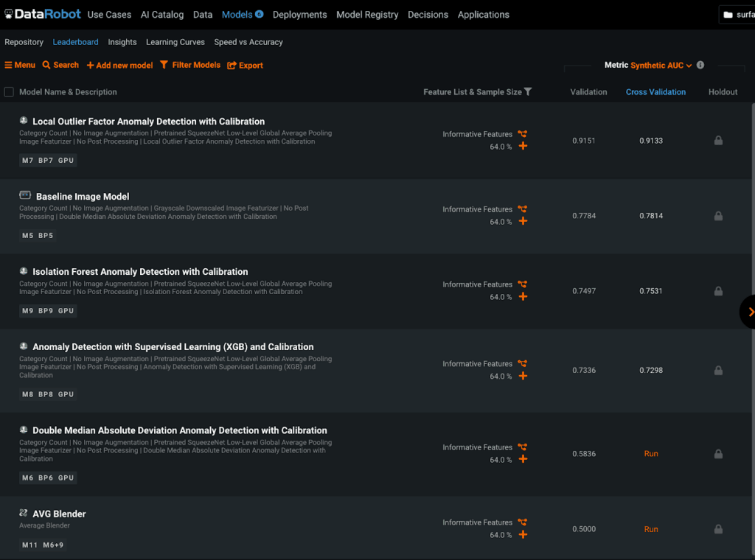Expand the right side panel arrow
The height and width of the screenshot is (560, 755).
749,312
